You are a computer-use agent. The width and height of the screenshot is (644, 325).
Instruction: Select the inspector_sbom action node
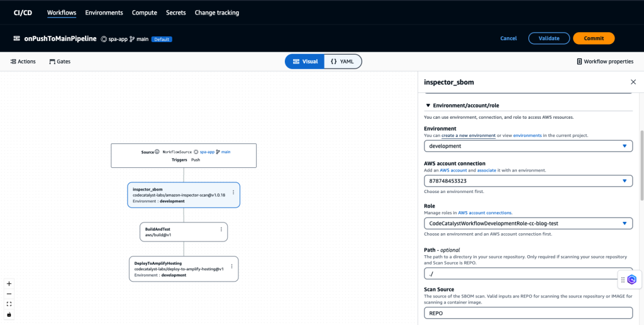point(184,195)
